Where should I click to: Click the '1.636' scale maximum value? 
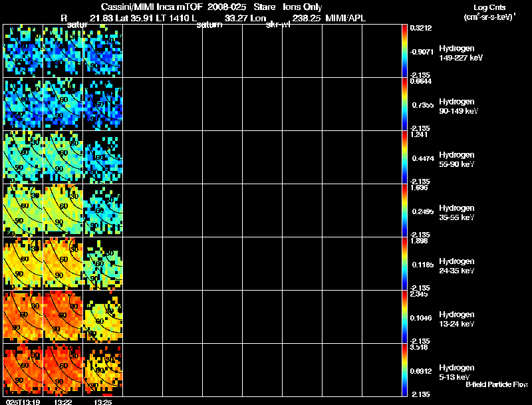[x=419, y=188]
